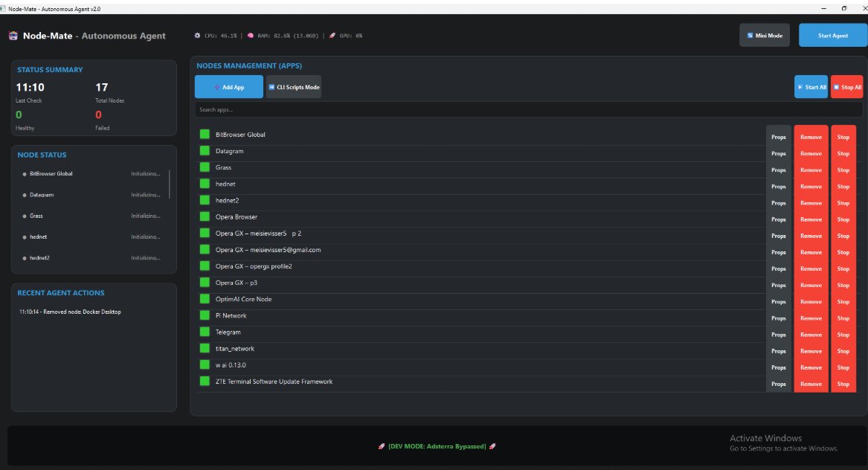Click the Opera GX – meisievisser5 p 2 name
This screenshot has width=868, height=470.
pyautogui.click(x=259, y=233)
